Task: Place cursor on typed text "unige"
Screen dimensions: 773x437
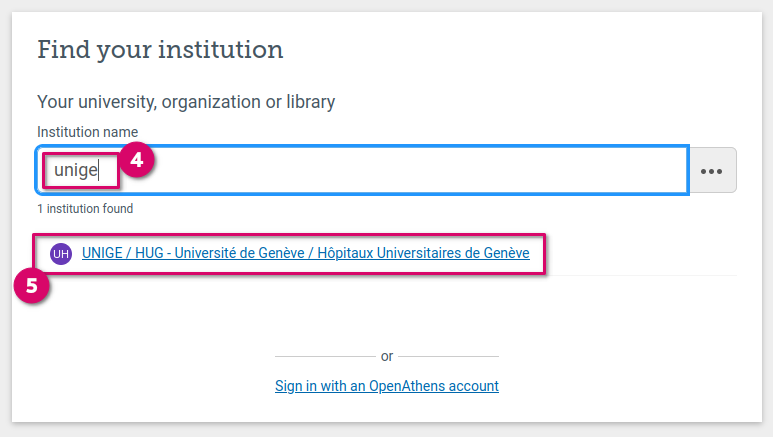Action: point(76,170)
